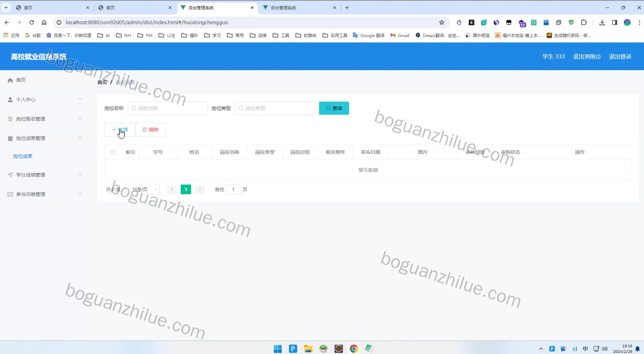Open the 学习 bookmarks folder
Viewport: 644px width, 354px height.
[212, 35]
